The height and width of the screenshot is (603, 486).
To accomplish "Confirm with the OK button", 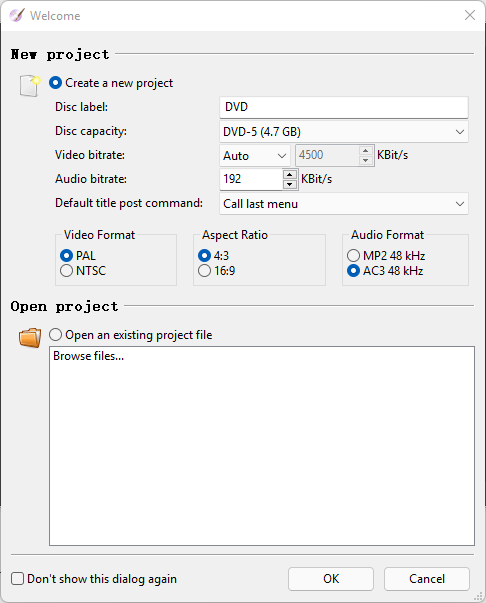I will tap(331, 579).
